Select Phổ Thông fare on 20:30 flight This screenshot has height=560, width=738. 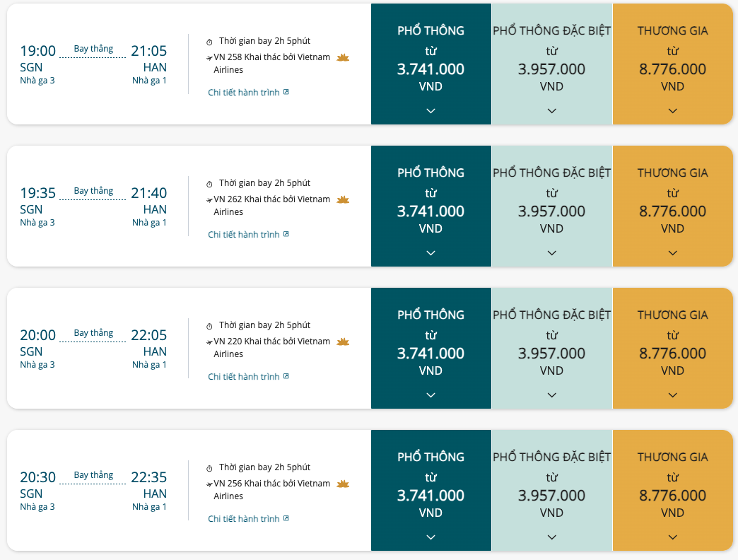[430, 490]
